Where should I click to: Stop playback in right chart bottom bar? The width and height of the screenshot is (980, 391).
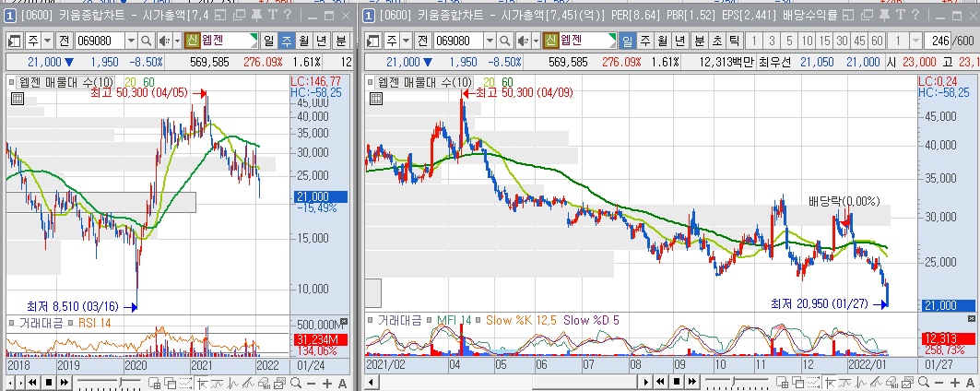677,383
